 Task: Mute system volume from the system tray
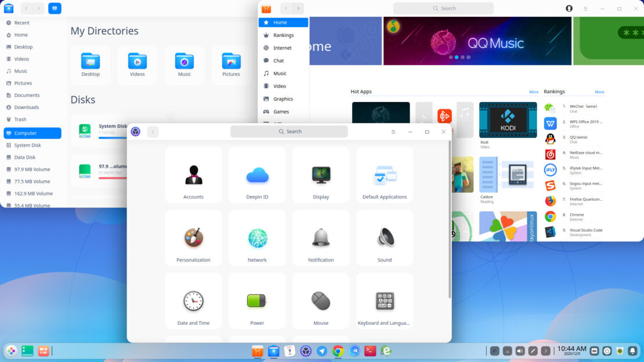(519, 350)
